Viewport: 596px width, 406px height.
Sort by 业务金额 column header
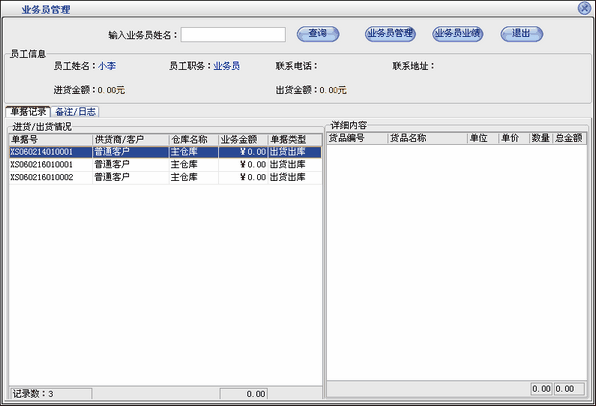(243, 140)
